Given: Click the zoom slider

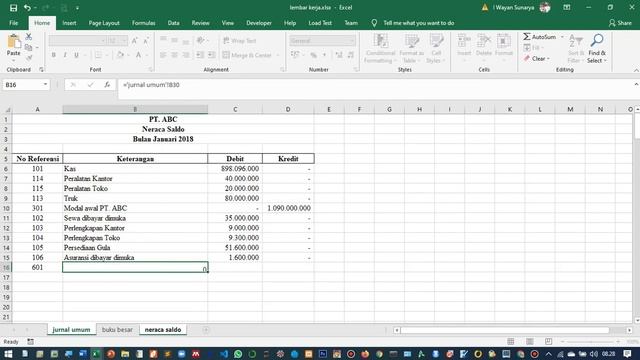Looking at the screenshot, I should click(590, 342).
